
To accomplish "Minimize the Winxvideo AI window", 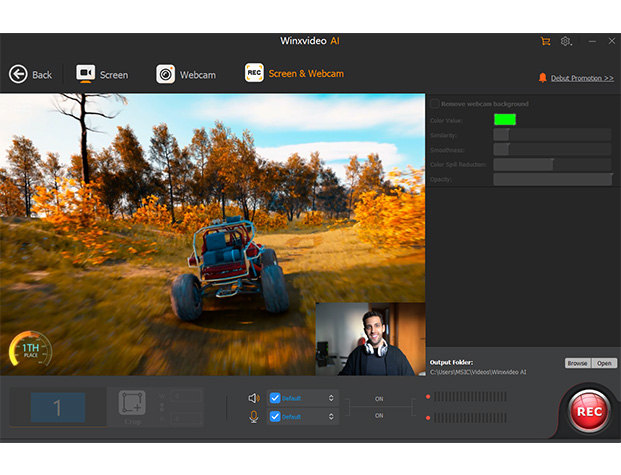I will click(x=592, y=41).
